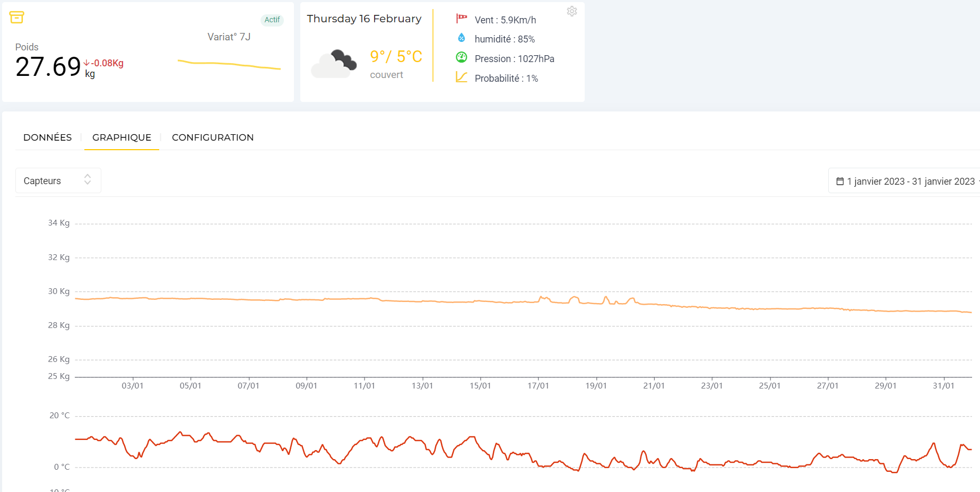Click the 27.69 weight value
The image size is (980, 492).
point(48,67)
